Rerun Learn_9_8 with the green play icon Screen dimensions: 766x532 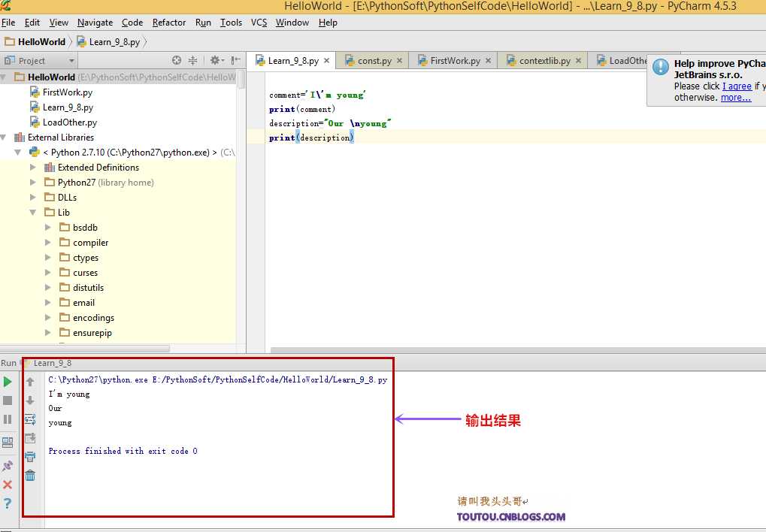[x=8, y=382]
